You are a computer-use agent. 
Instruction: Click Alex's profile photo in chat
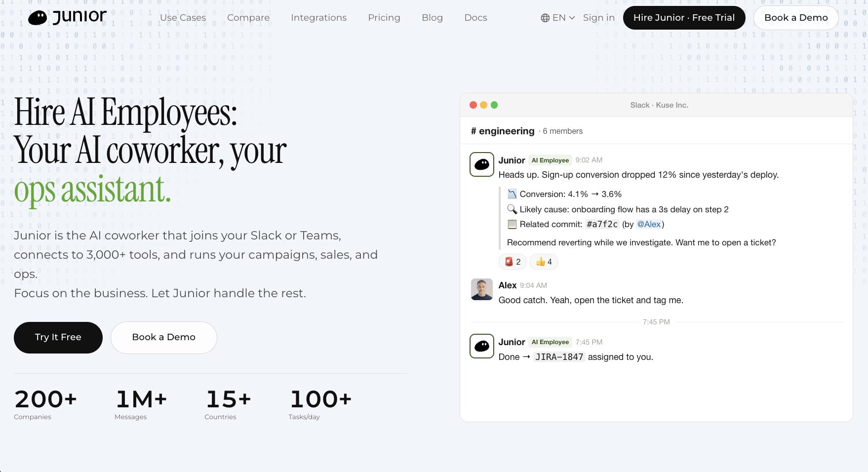[482, 289]
